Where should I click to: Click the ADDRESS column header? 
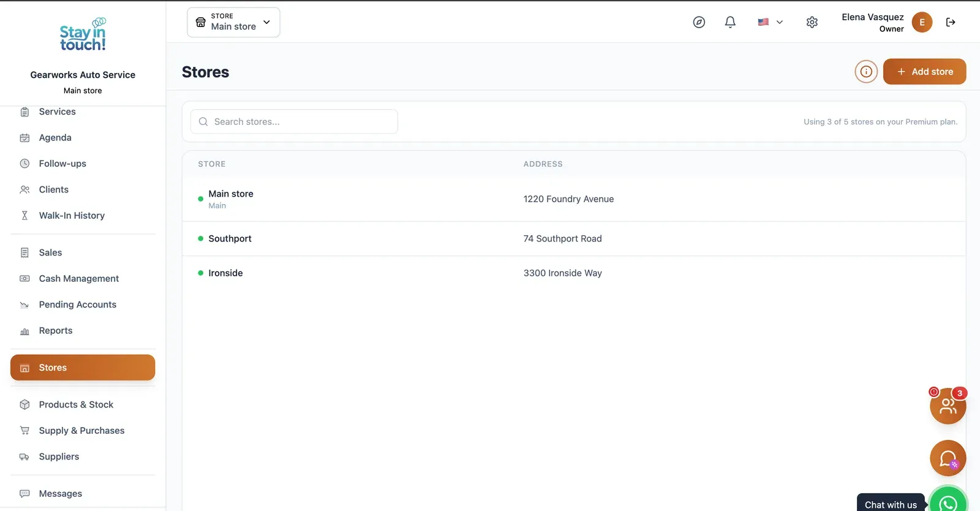[543, 164]
